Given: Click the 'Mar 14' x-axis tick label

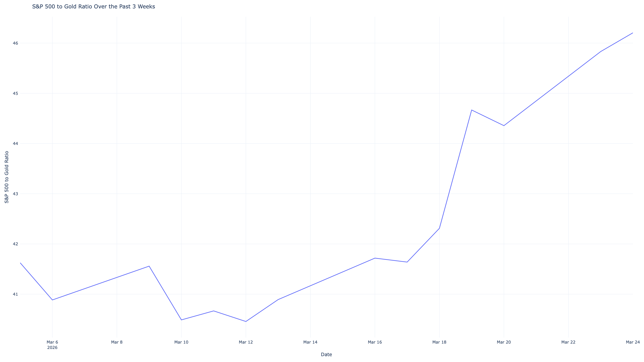Looking at the screenshot, I should pyautogui.click(x=310, y=342).
